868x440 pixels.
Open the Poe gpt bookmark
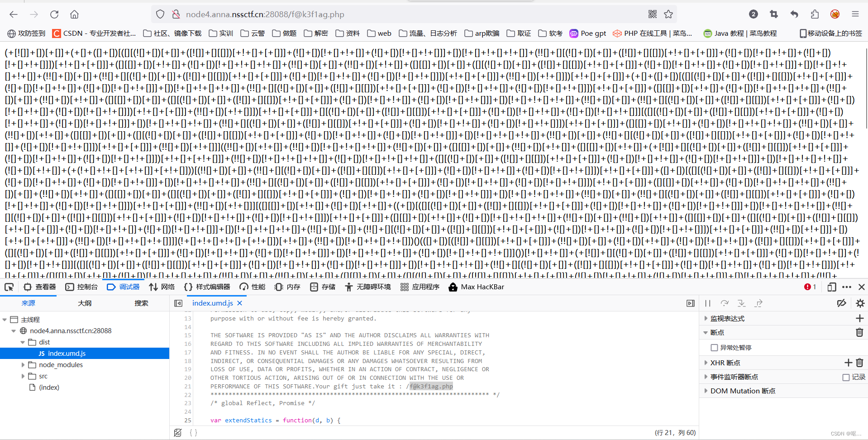click(x=587, y=33)
